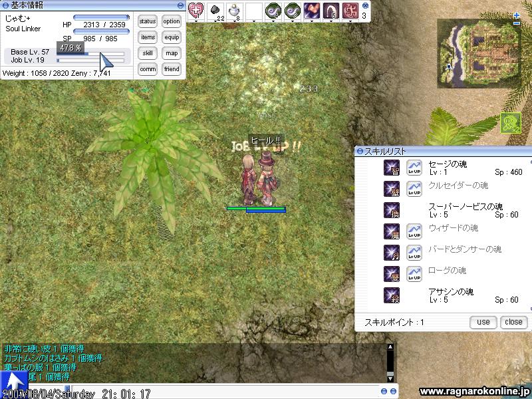Click the close button in skill list
This screenshot has height=399, width=532.
click(x=513, y=322)
